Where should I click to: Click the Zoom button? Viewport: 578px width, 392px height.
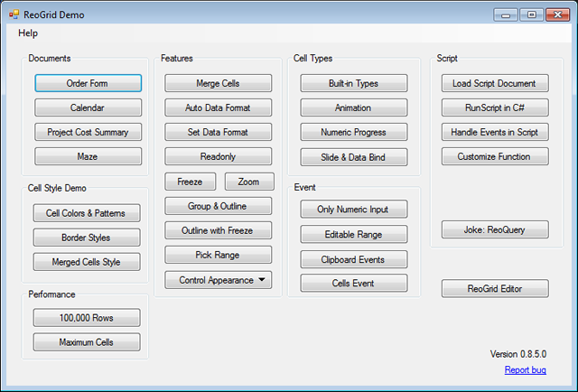(x=249, y=182)
